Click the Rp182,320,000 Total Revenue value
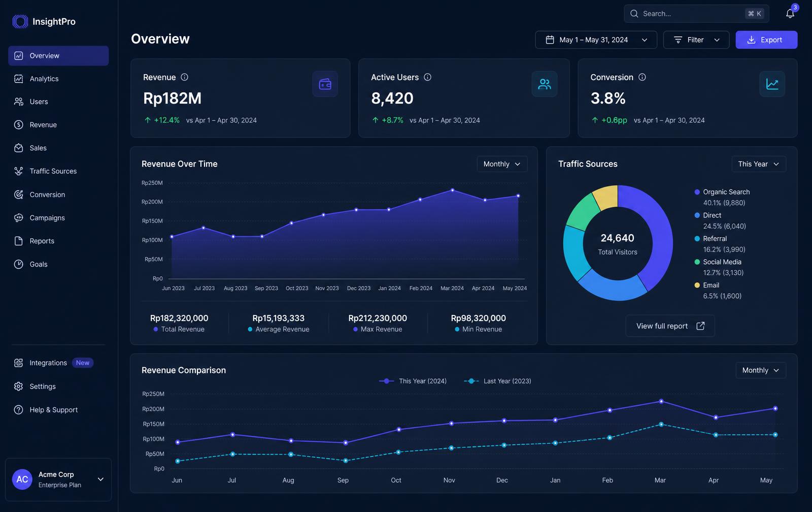The image size is (812, 512). (x=179, y=318)
